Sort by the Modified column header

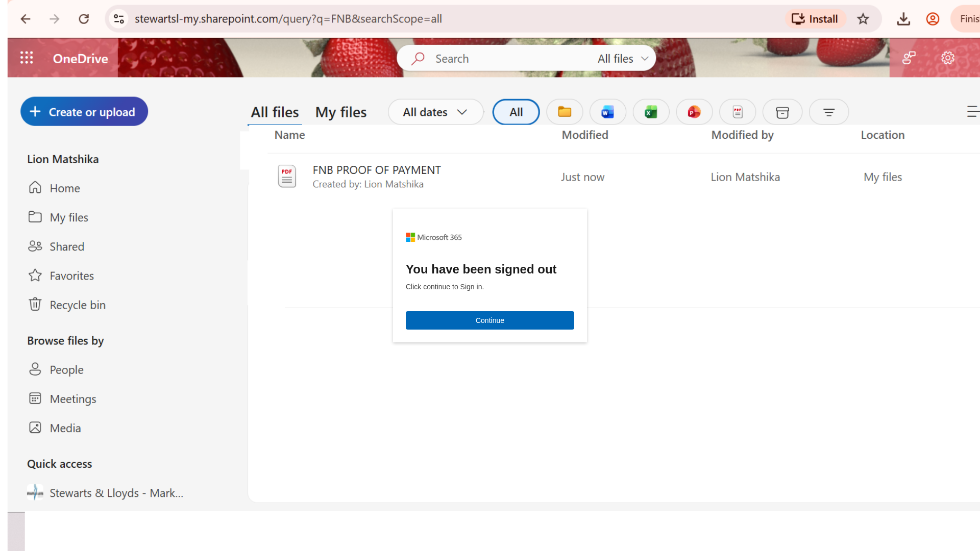[585, 135]
